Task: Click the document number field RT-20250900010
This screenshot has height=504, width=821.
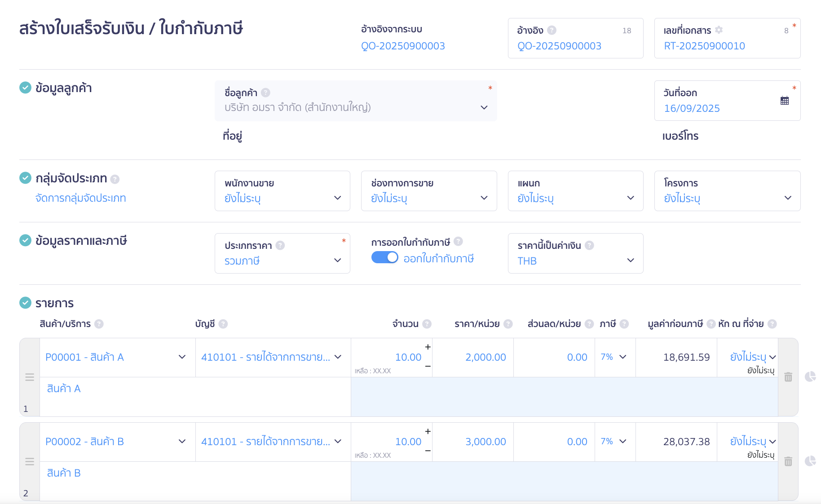Action: tap(704, 46)
